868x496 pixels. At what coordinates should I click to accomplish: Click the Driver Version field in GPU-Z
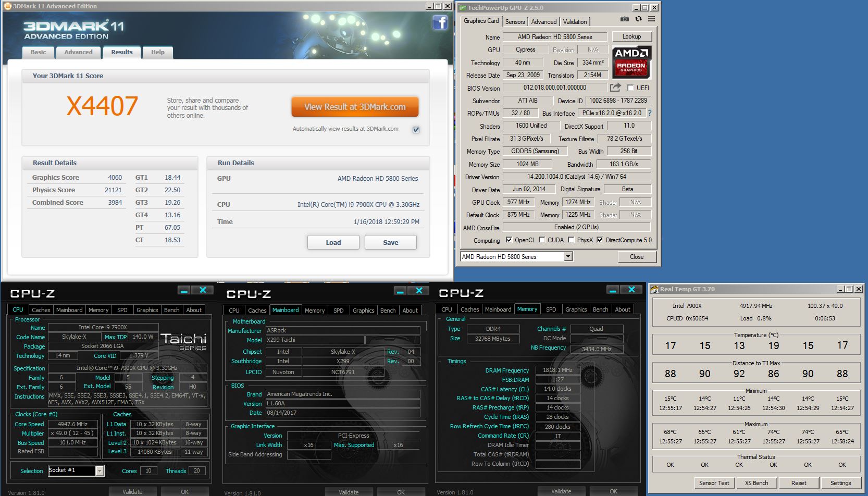[576, 177]
